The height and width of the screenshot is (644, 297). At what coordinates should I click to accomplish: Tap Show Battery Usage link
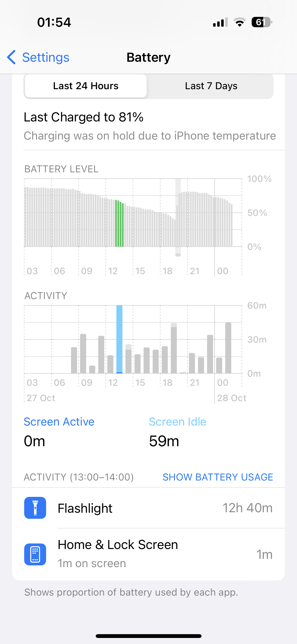218,477
